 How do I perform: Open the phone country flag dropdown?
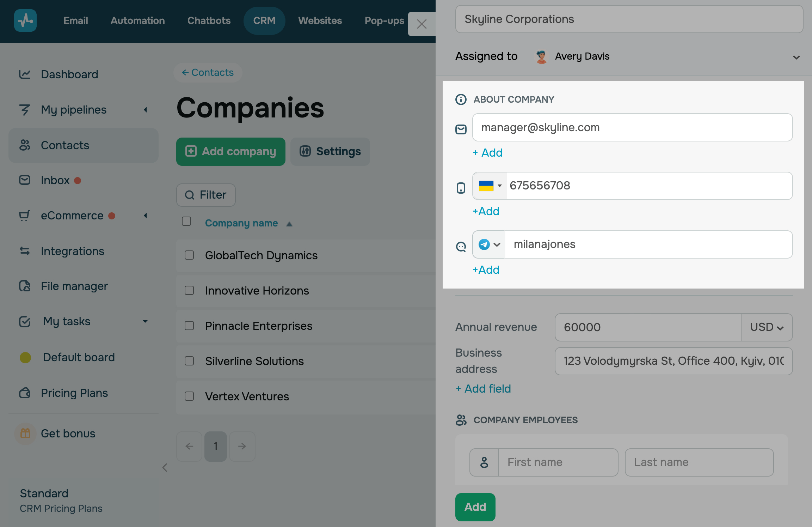coord(490,186)
